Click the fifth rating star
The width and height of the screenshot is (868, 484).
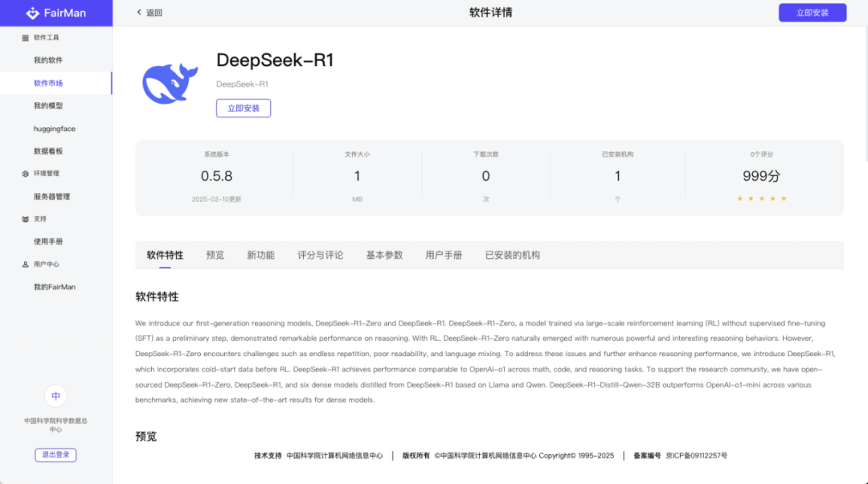pyautogui.click(x=784, y=199)
